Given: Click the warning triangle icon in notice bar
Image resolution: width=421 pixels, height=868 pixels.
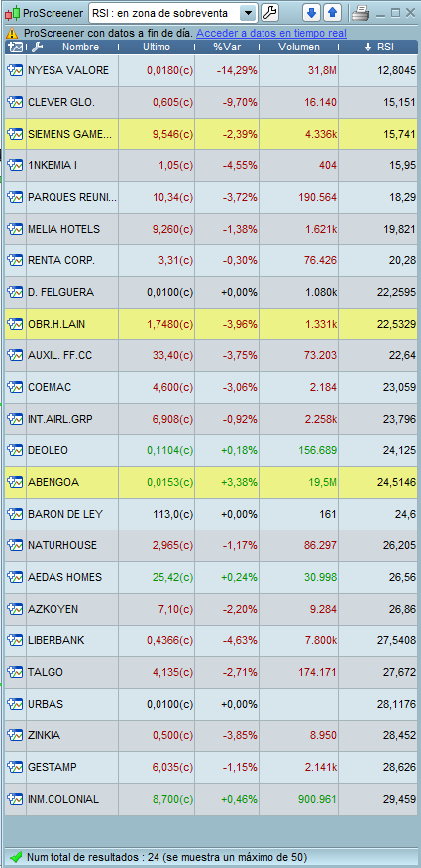Looking at the screenshot, I should pos(13,33).
